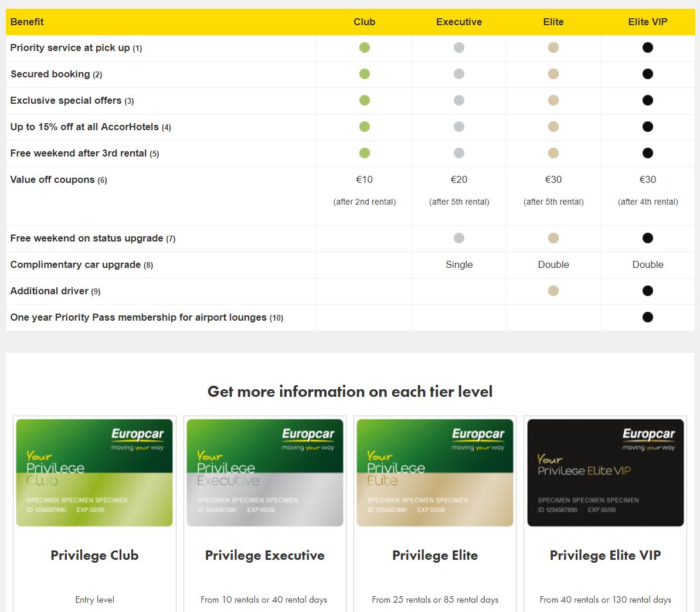Click the Club dot for Free weekend after 3rd rental
The height and width of the screenshot is (612, 700).
[364, 152]
